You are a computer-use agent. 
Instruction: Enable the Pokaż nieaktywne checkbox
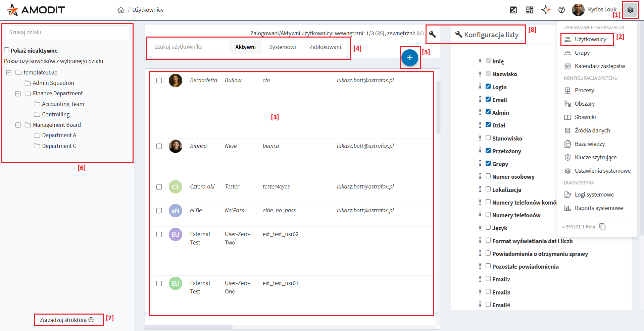coord(7,50)
